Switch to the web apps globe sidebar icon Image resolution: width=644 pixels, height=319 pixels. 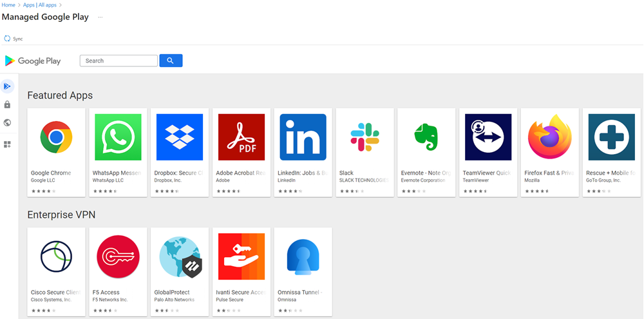coord(8,122)
